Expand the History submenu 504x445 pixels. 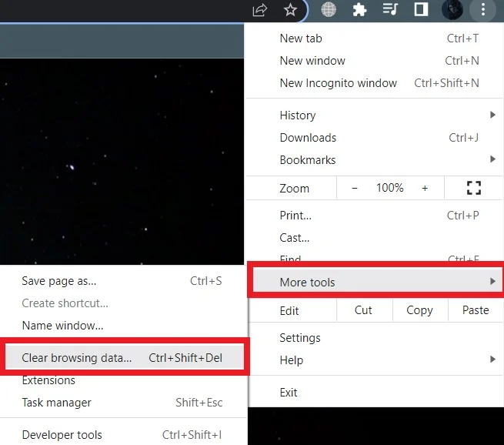tap(375, 115)
